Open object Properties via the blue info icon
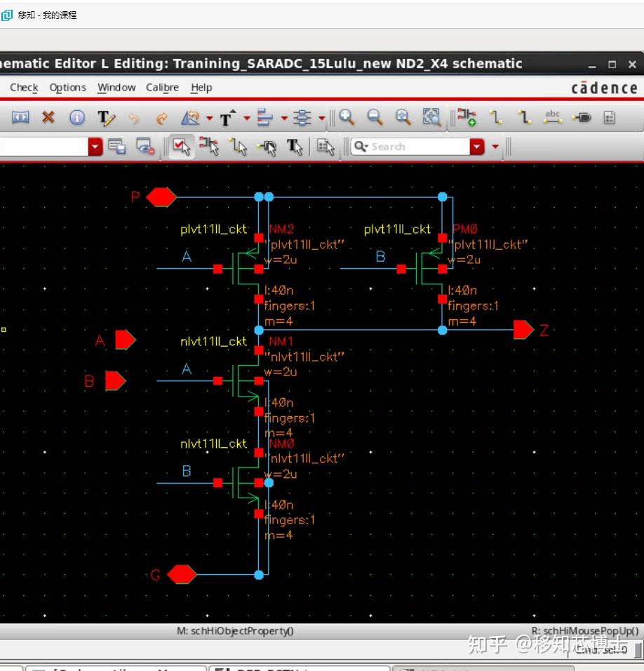644x671 pixels. click(77, 117)
